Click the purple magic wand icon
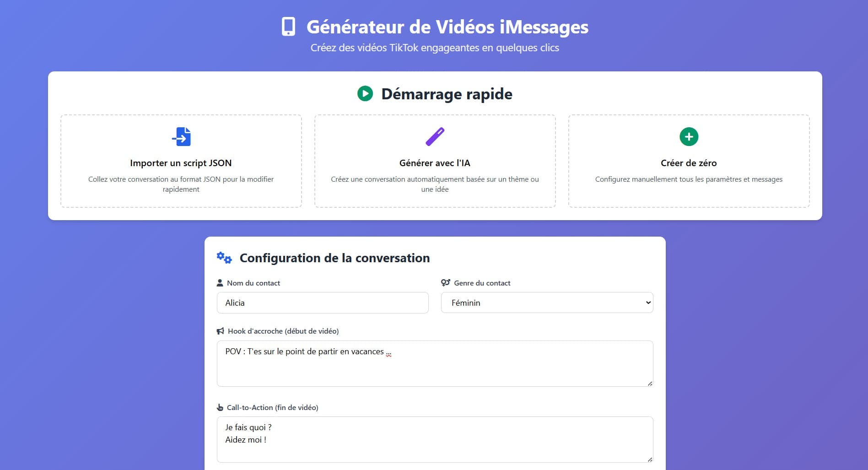Image resolution: width=868 pixels, height=470 pixels. [x=435, y=136]
